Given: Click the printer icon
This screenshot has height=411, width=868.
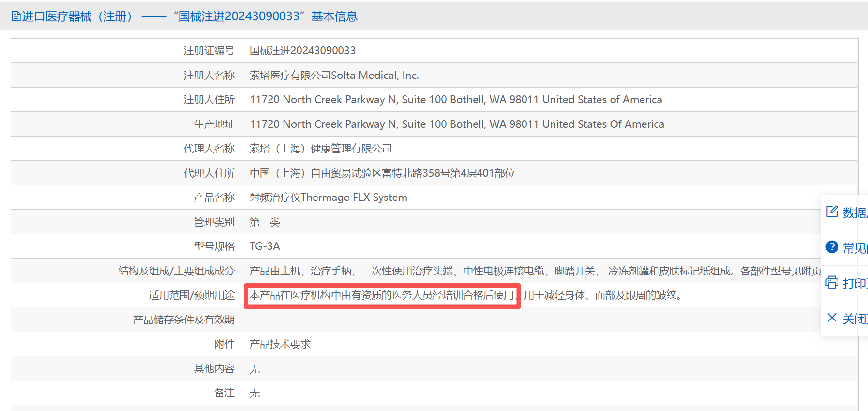Looking at the screenshot, I should coord(832,282).
